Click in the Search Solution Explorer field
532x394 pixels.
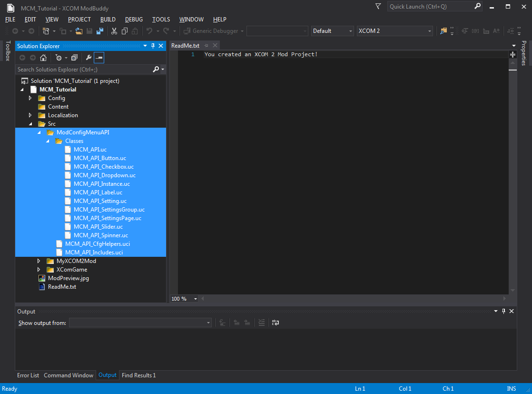click(85, 69)
